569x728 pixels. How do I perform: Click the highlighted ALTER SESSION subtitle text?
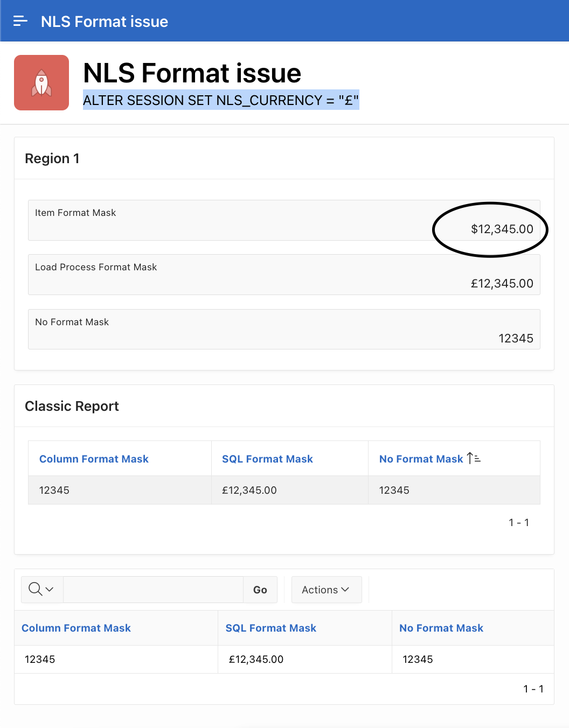coord(220,100)
